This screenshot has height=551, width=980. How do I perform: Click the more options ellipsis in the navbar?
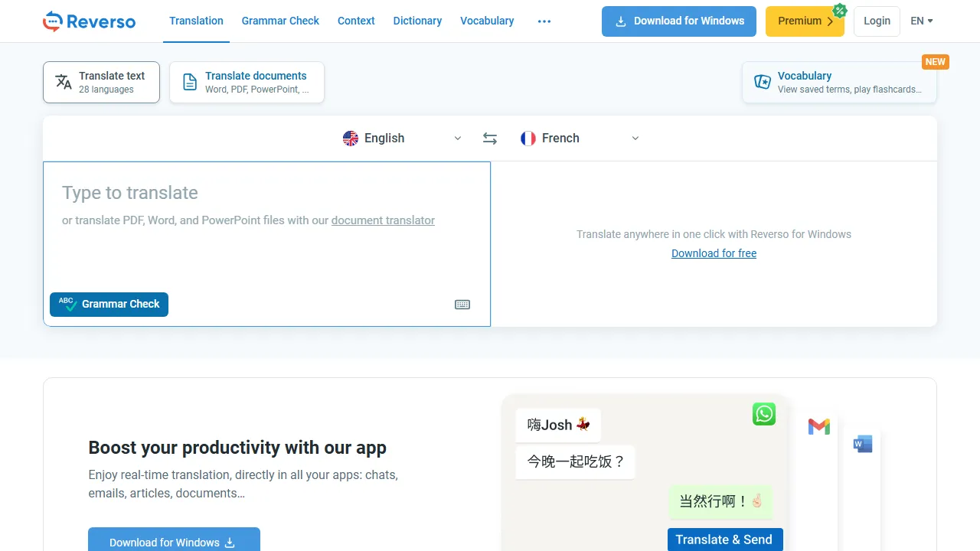(x=544, y=21)
